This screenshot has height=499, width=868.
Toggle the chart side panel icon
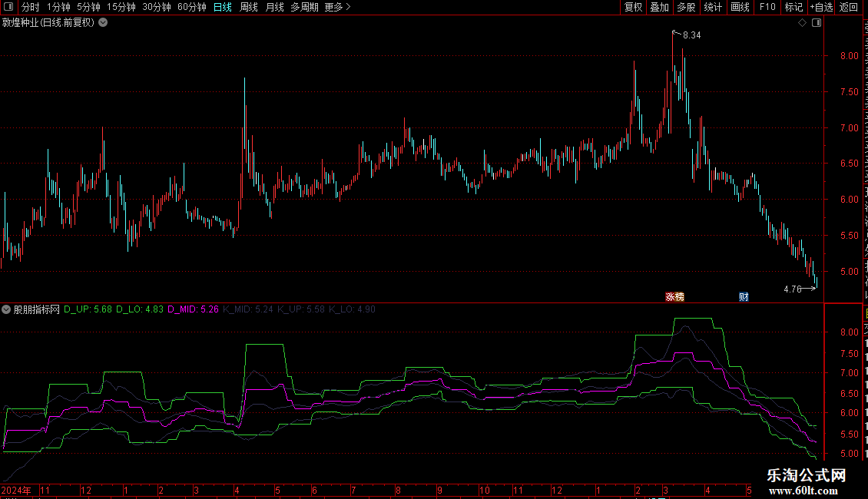(817, 23)
